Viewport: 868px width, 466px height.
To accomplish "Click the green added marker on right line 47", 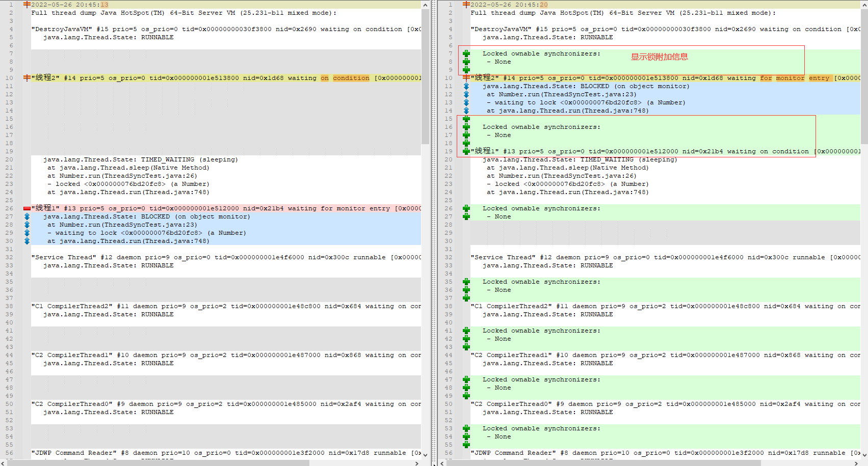I will [466, 379].
